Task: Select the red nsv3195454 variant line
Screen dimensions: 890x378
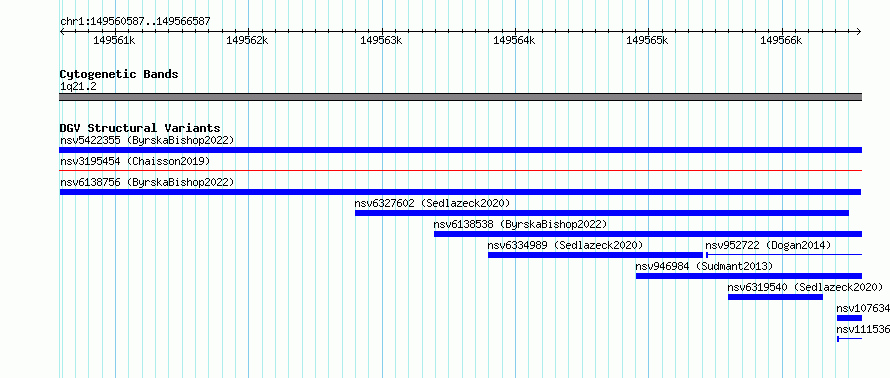Action: [x=461, y=170]
